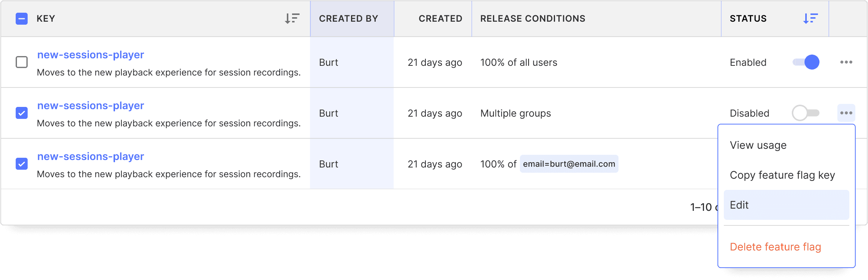Screen dimensions: 868x280
Task: Click the Release Conditions column header
Action: tap(533, 19)
